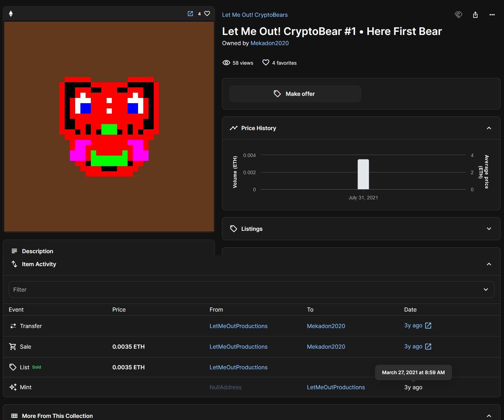Click the 0.0035 ETH price in List row
This screenshot has width=504, height=420.
[x=128, y=367]
